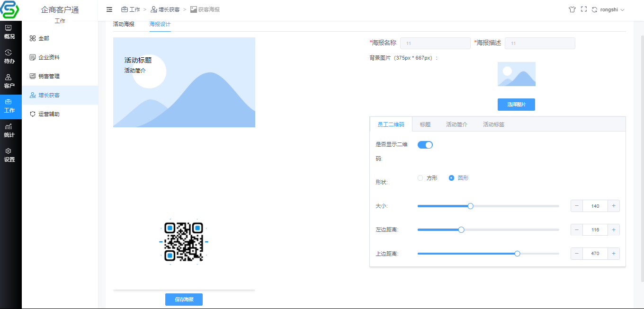
Task: Open the 概况 overview section
Action: click(x=9, y=32)
